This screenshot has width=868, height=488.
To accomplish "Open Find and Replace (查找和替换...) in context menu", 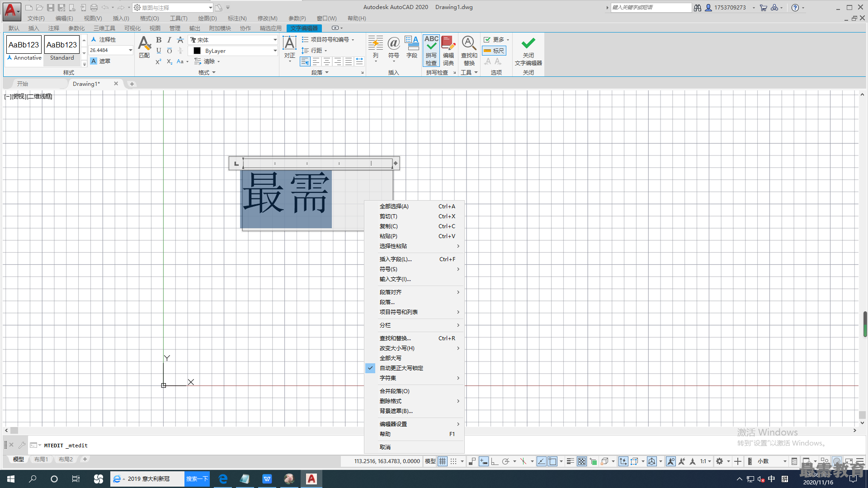I will (x=415, y=338).
